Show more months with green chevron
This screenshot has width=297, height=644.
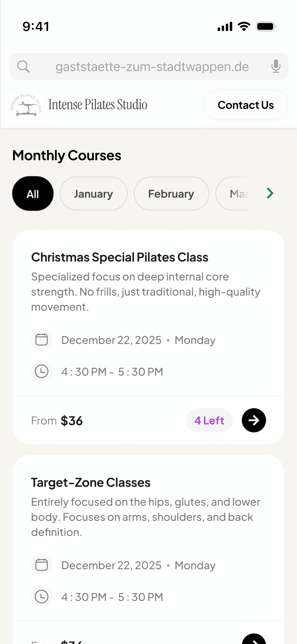point(270,193)
